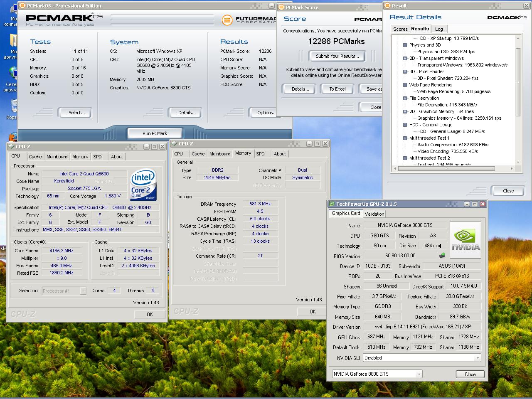
Task: Click OK in the Memory CPU-Z window
Action: pos(313,312)
